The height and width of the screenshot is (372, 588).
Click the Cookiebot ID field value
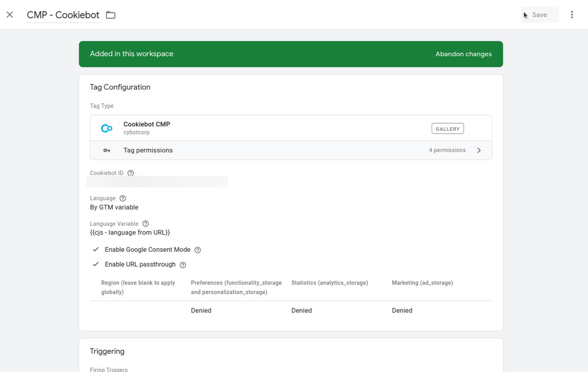(157, 181)
